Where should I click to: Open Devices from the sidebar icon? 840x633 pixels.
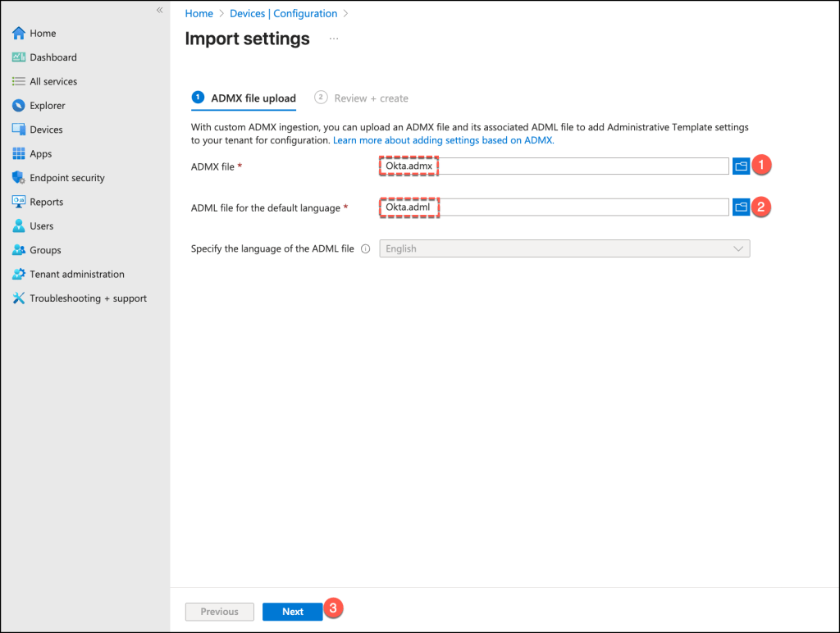(19, 130)
